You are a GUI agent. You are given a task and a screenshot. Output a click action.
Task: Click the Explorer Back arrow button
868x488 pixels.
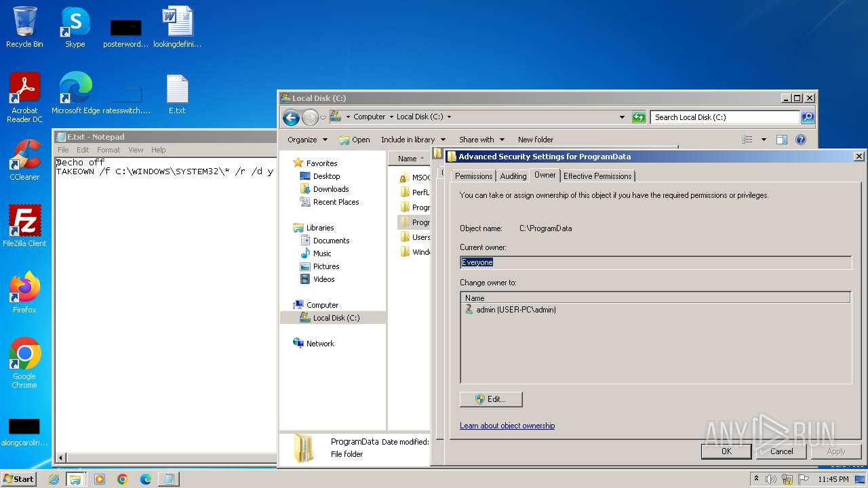click(291, 117)
